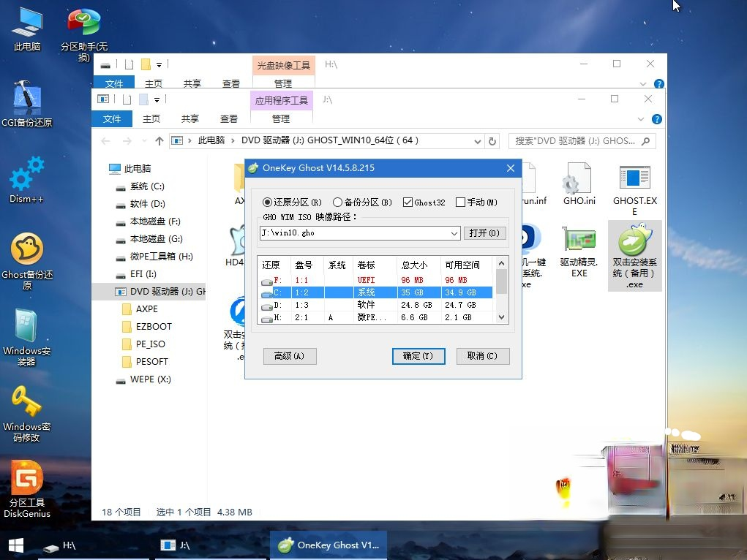Open the 文件 tab in J:\ window

click(x=112, y=118)
